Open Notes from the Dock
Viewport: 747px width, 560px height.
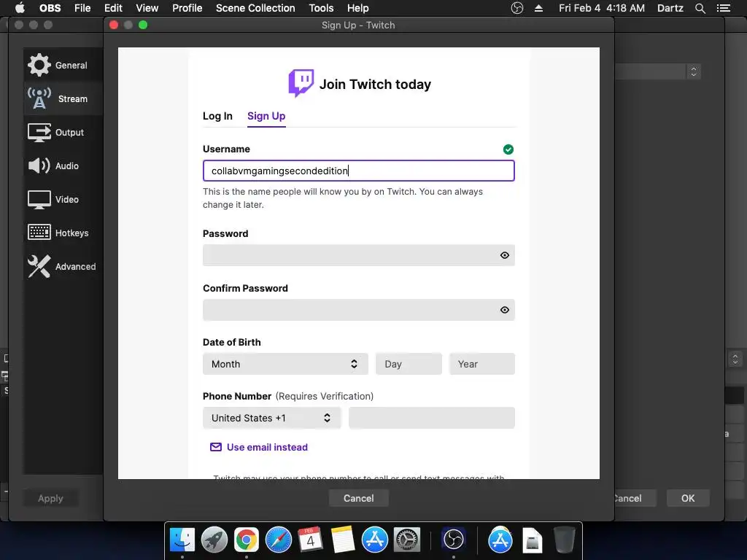pyautogui.click(x=343, y=540)
